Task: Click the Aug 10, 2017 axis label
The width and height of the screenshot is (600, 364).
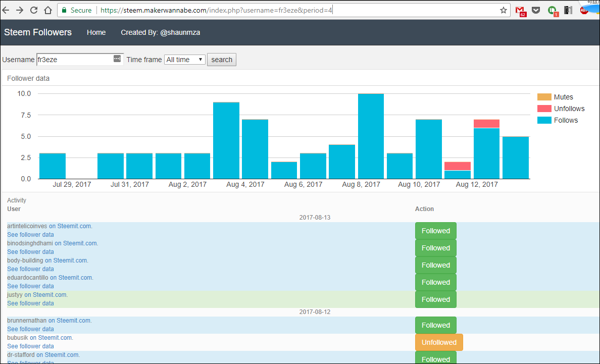Action: point(419,185)
